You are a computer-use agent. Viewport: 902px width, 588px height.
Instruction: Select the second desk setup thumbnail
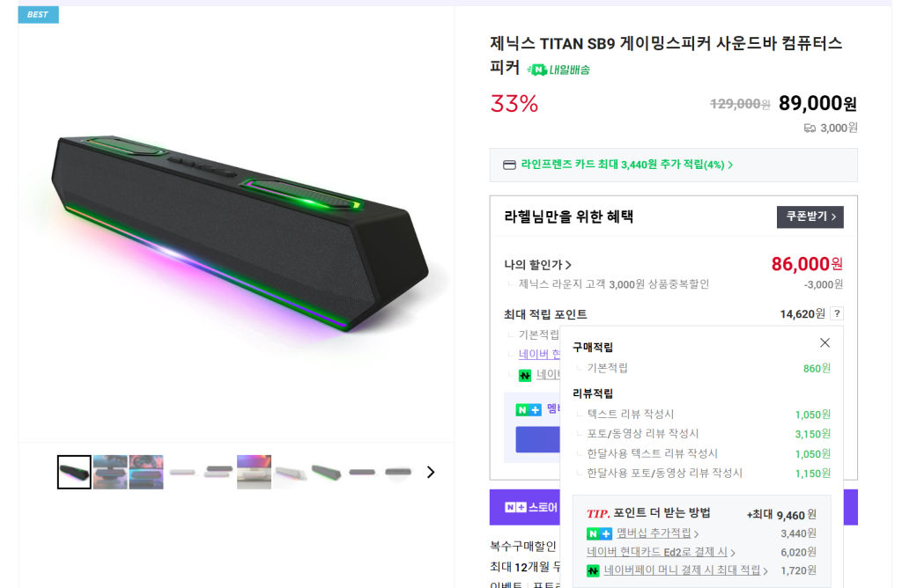click(110, 472)
